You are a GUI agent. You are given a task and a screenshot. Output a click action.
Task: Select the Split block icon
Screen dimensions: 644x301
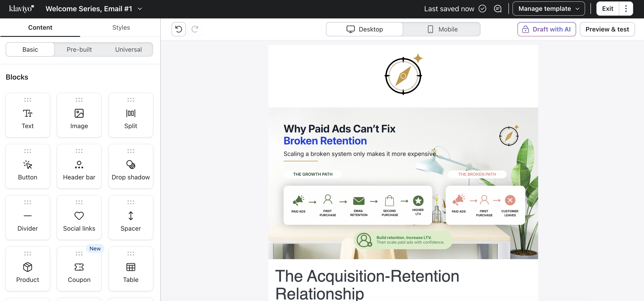(x=131, y=114)
